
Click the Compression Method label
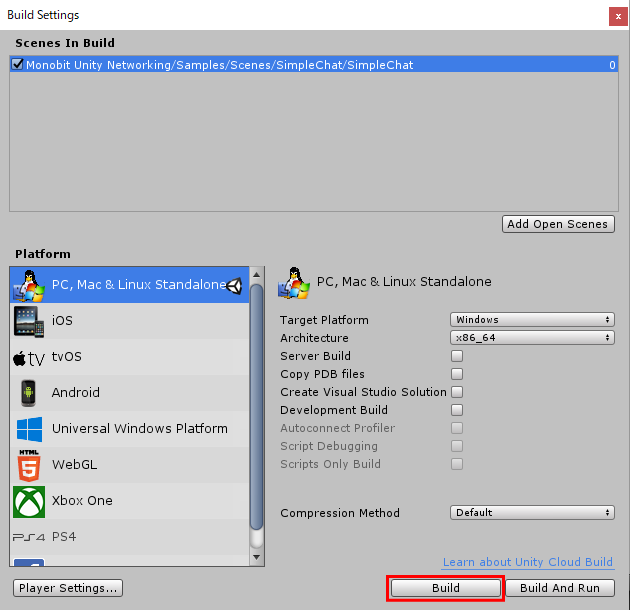(x=340, y=513)
